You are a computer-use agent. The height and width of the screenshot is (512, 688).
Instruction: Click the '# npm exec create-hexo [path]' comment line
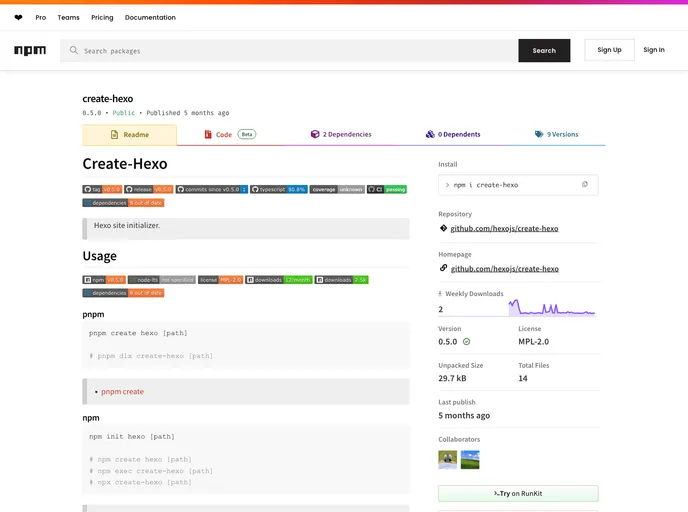[151, 471]
